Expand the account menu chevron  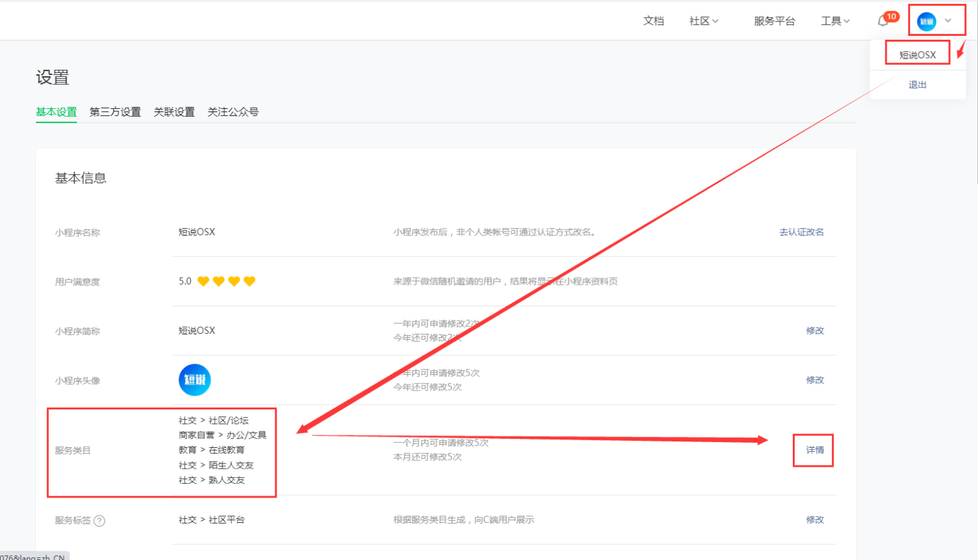pos(948,21)
